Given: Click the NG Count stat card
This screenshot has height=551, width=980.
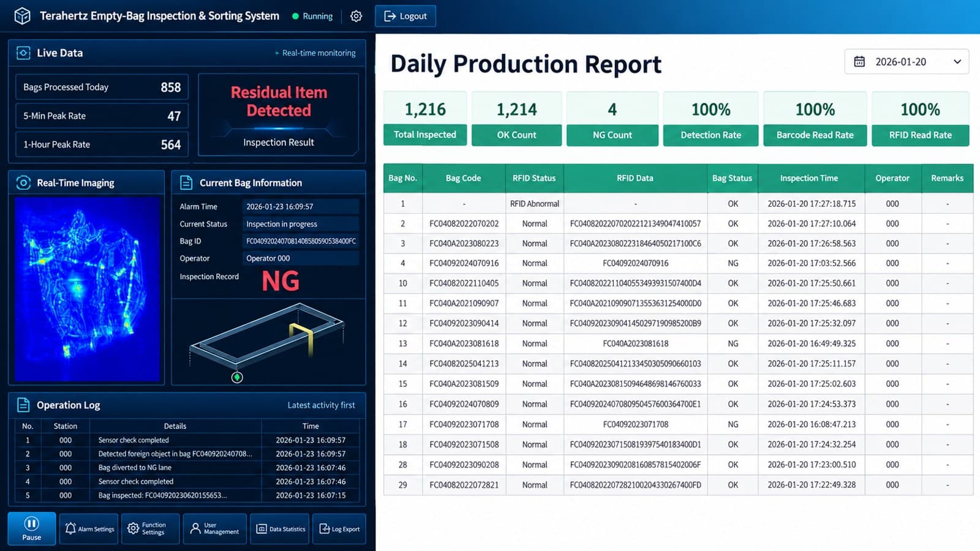Looking at the screenshot, I should click(612, 119).
